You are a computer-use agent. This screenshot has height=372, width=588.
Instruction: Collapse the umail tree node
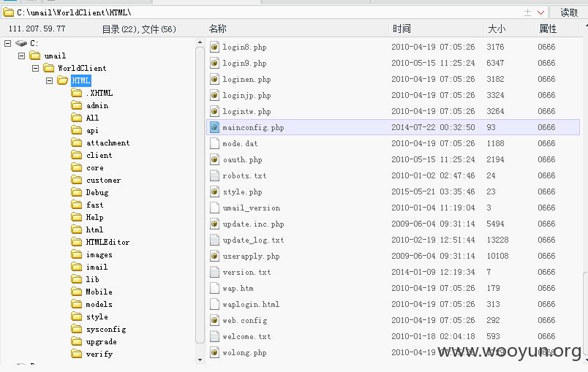click(x=21, y=56)
